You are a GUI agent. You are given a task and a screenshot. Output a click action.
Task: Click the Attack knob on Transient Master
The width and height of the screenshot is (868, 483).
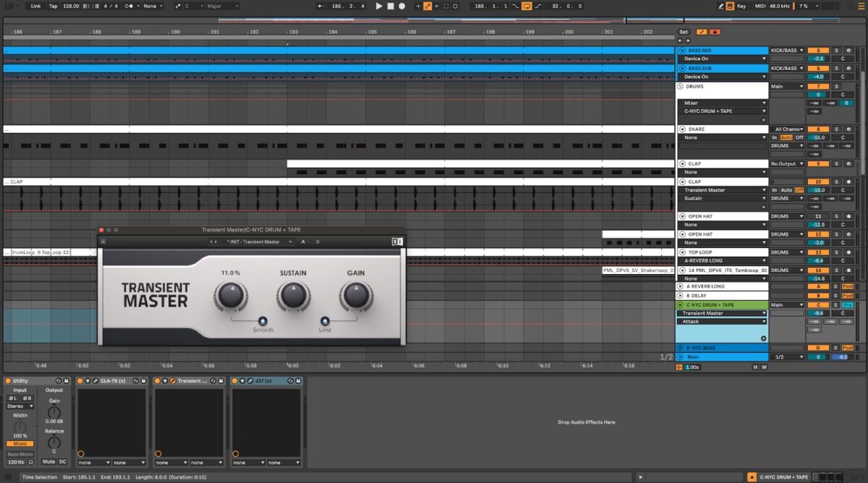230,295
